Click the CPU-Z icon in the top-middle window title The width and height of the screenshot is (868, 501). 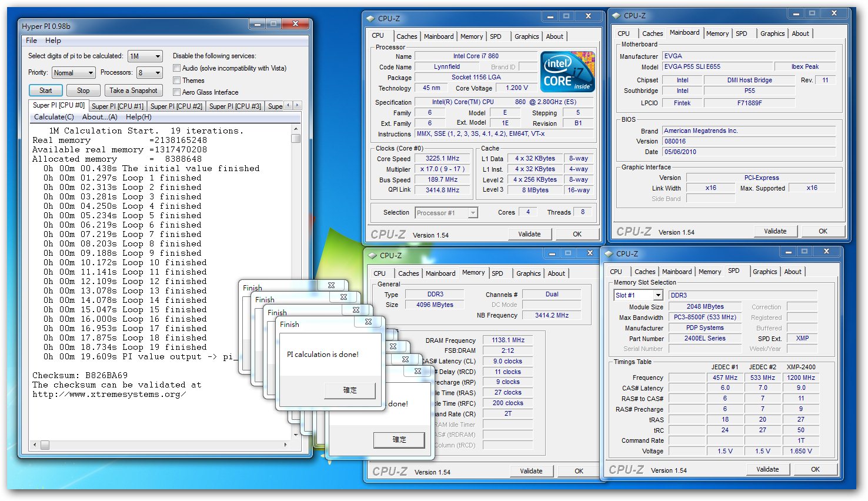pos(370,19)
